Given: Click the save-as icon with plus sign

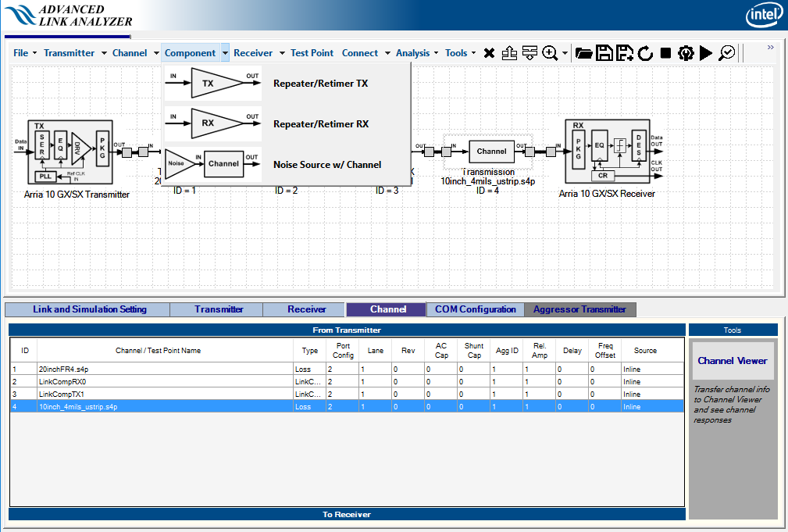Looking at the screenshot, I should [624, 53].
